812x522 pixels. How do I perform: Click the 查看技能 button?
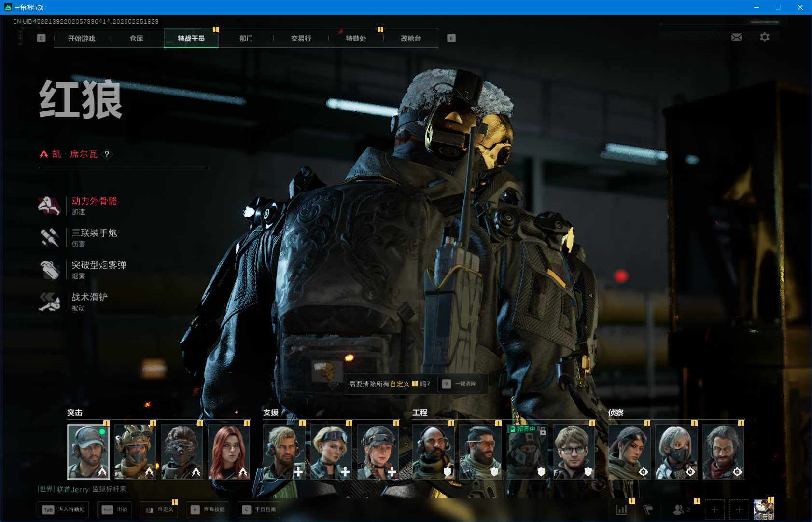(x=208, y=509)
